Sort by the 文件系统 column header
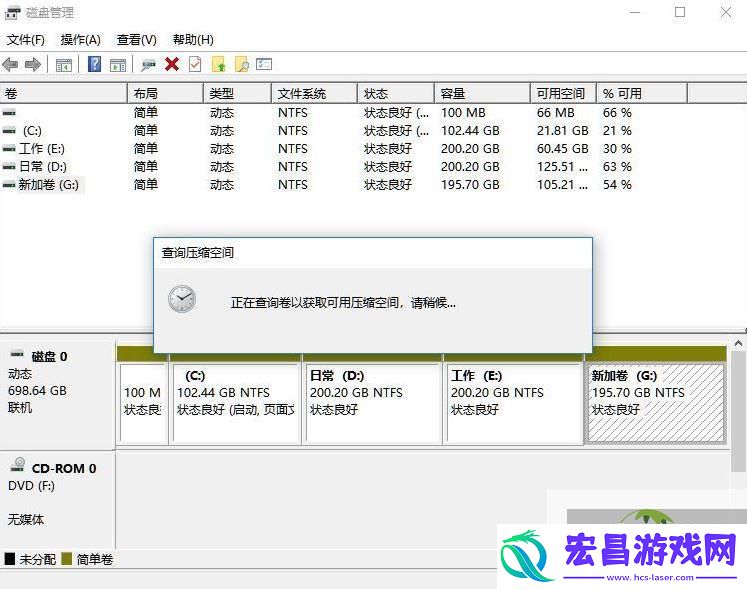This screenshot has height=589, width=747. click(x=314, y=93)
